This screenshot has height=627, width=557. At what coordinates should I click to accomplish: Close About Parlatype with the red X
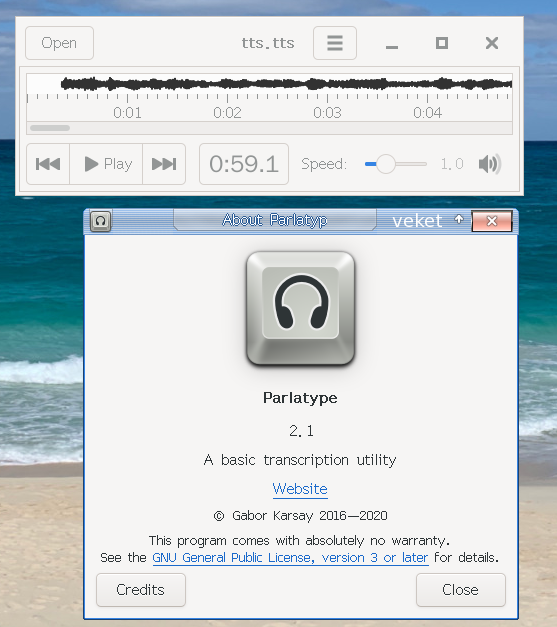pyautogui.click(x=492, y=221)
